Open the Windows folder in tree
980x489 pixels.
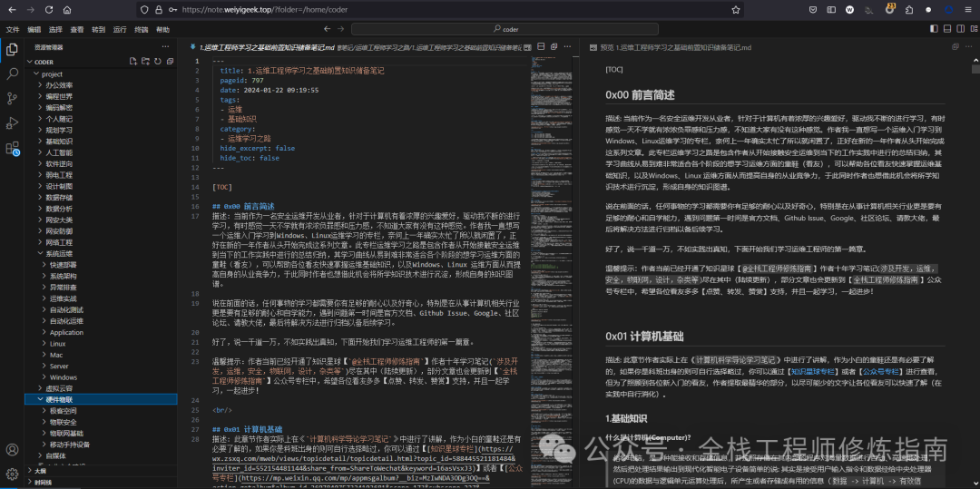[64, 377]
